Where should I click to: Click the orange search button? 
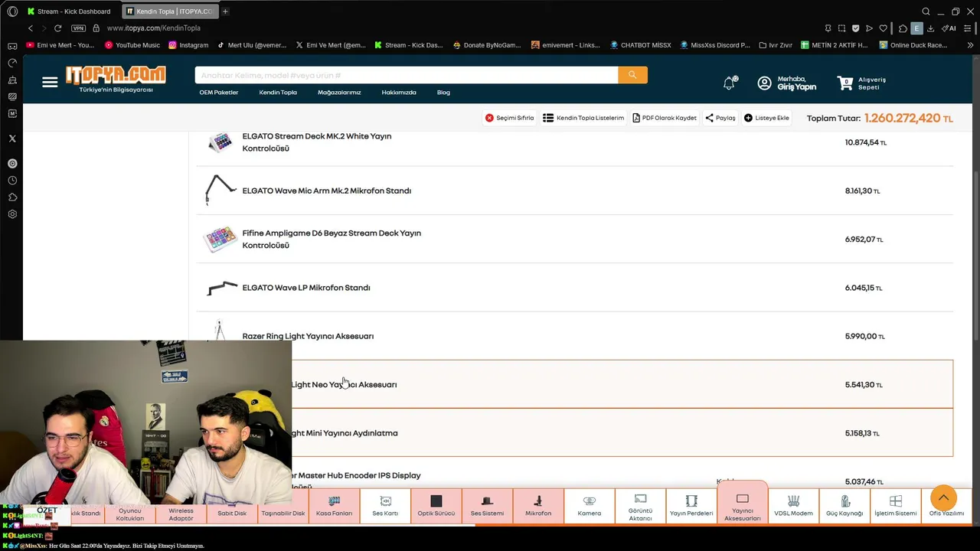(632, 75)
